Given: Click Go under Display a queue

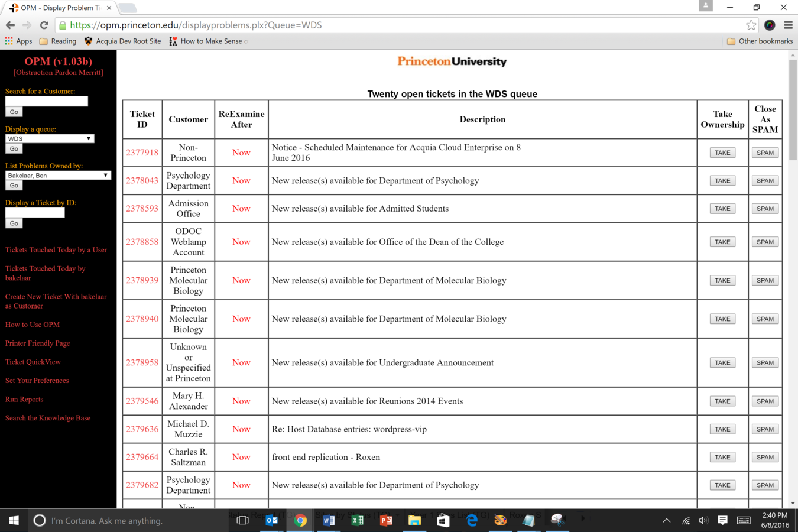Looking at the screenshot, I should 14,148.
